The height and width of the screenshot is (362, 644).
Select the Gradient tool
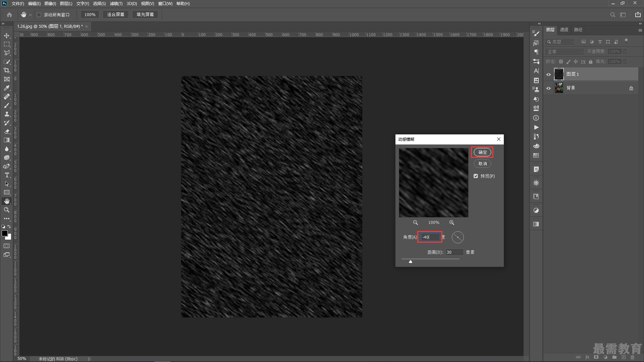click(x=7, y=140)
